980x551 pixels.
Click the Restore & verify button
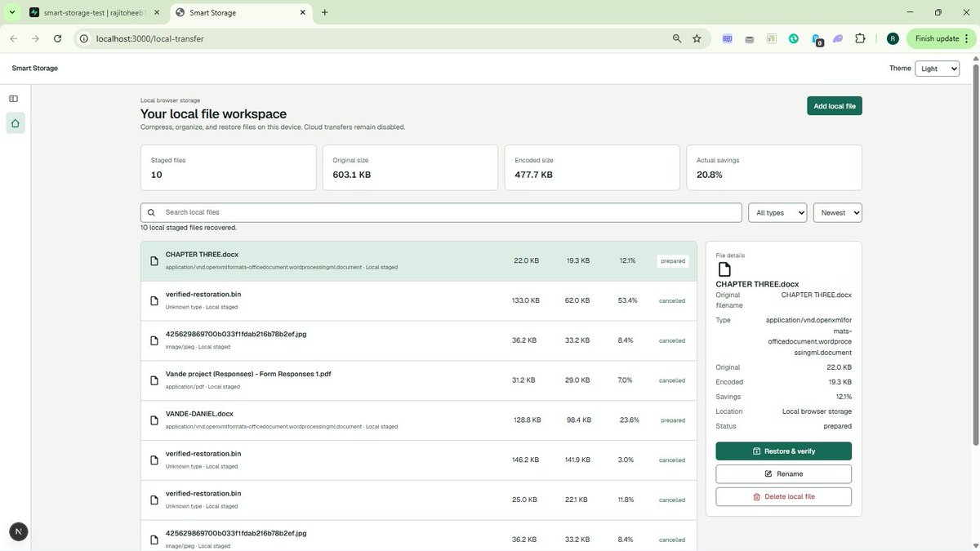pyautogui.click(x=783, y=451)
